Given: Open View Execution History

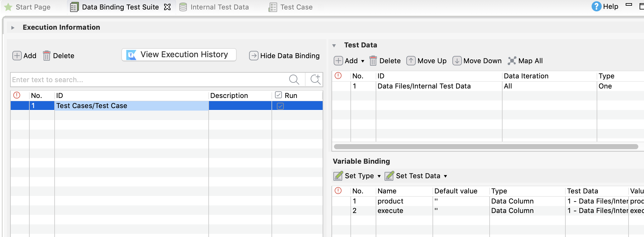Looking at the screenshot, I should click(179, 55).
